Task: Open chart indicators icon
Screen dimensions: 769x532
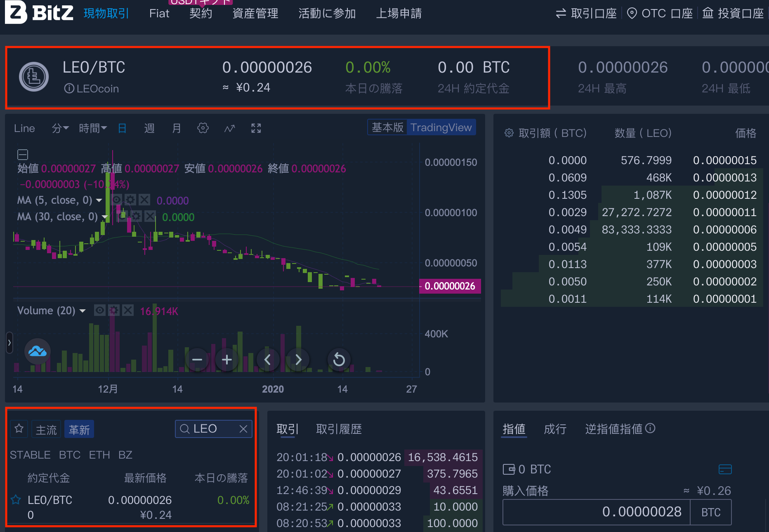Action: click(230, 128)
